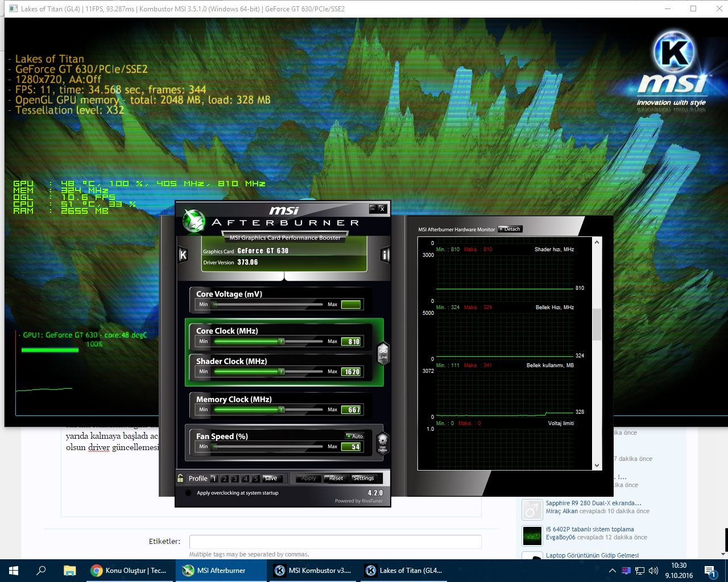Toggle the fan speed Auto mode
Screen dimensions: 728x582
click(354, 436)
